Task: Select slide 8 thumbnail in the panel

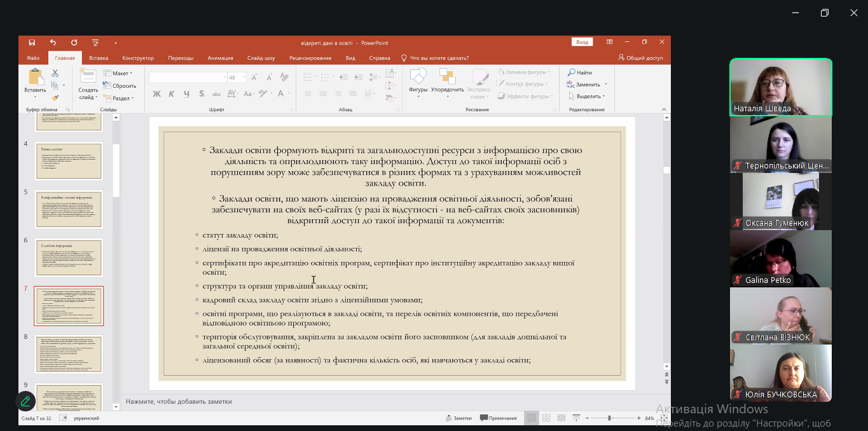Action: (x=69, y=354)
